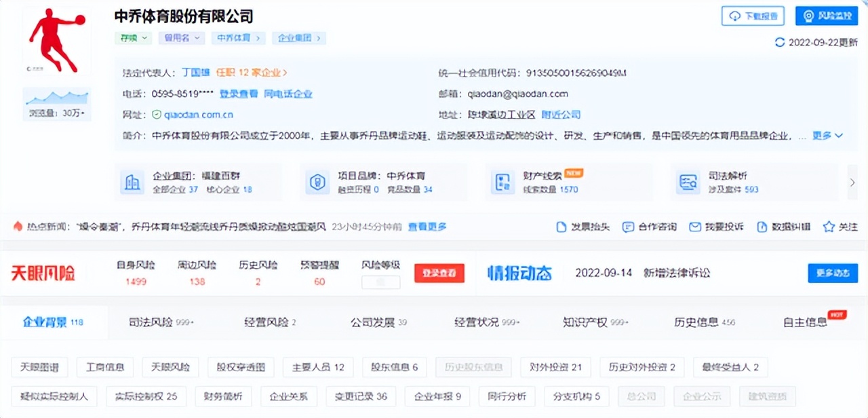868x418 pixels.
Task: Click the 项目品牌 中乔体育 icon card
Action: 317,182
